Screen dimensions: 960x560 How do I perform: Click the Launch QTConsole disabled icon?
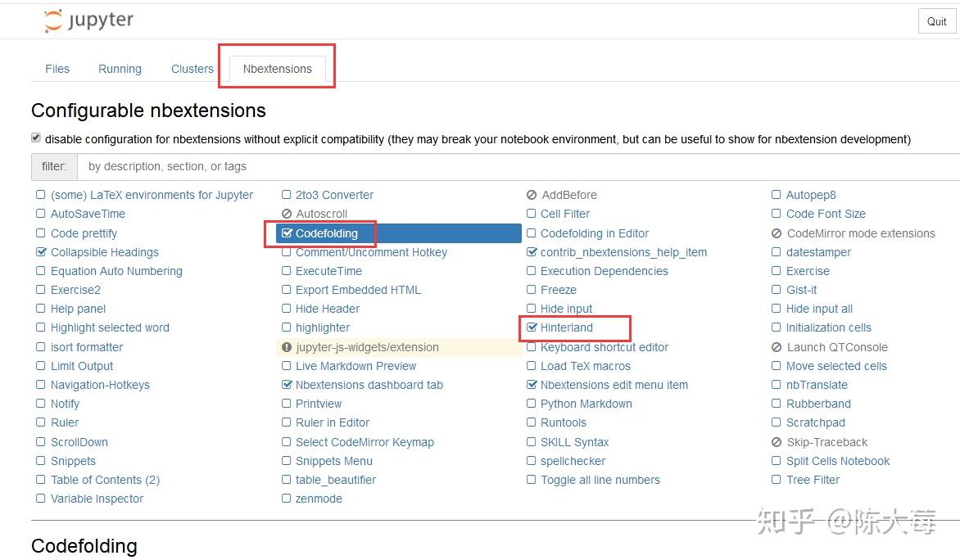click(x=777, y=347)
